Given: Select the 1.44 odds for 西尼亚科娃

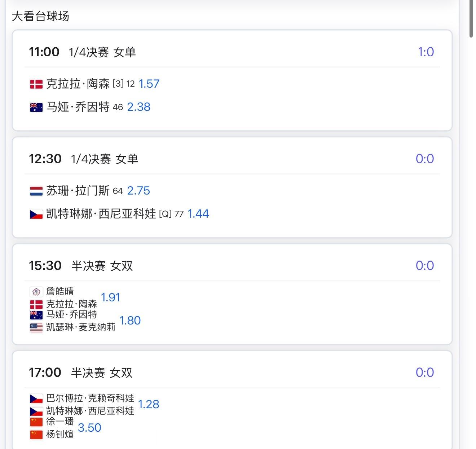Looking at the screenshot, I should (198, 214).
